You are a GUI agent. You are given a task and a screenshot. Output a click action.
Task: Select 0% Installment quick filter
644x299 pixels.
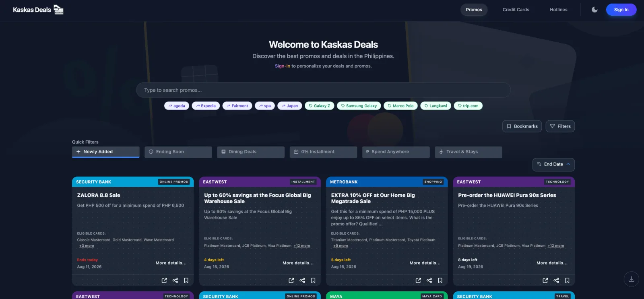pyautogui.click(x=323, y=152)
